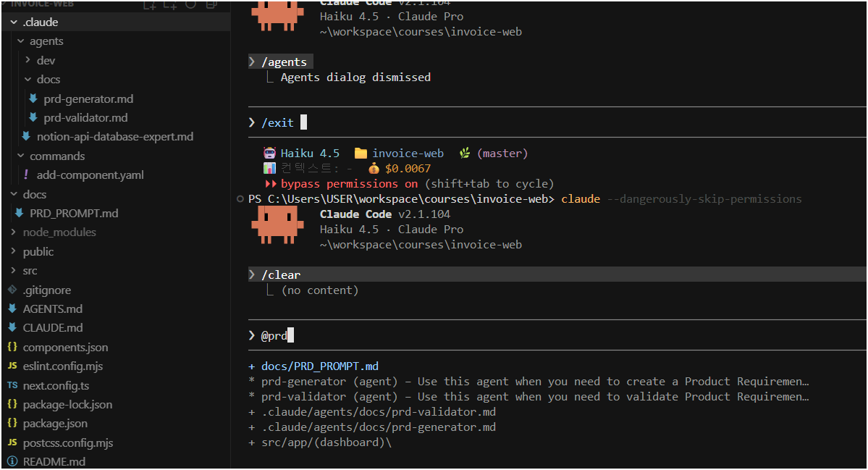Click the JSON icon of package-lock.json
The image size is (868, 470).
[12, 404]
